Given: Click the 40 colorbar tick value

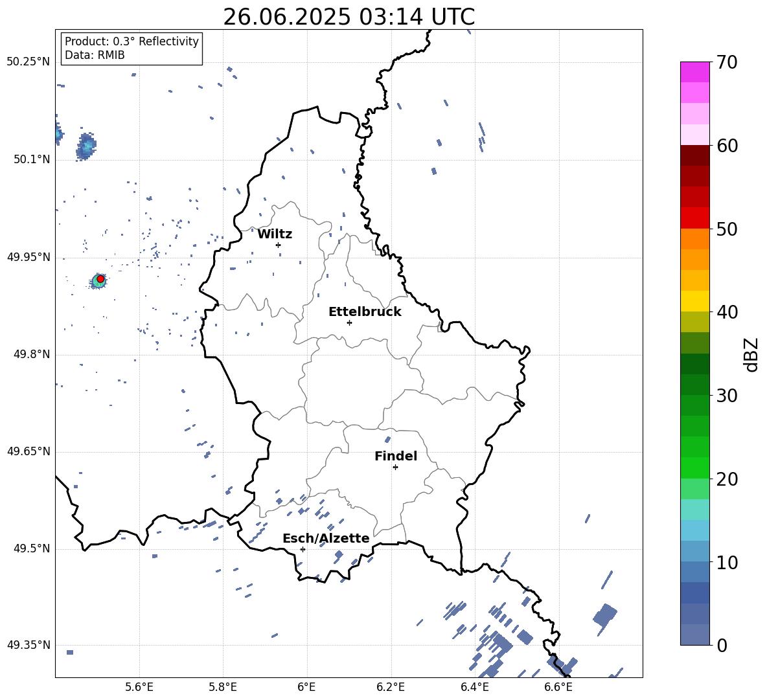Looking at the screenshot, I should (727, 312).
